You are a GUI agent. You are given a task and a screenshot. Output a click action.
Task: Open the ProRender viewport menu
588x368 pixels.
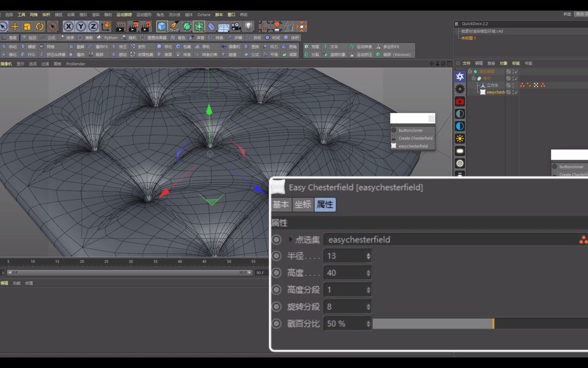tap(76, 64)
